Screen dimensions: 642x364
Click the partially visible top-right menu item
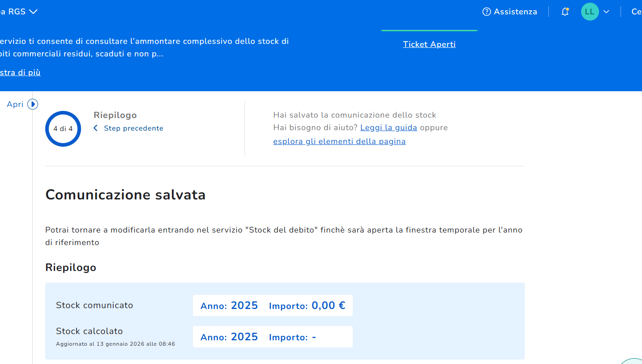[x=636, y=12]
